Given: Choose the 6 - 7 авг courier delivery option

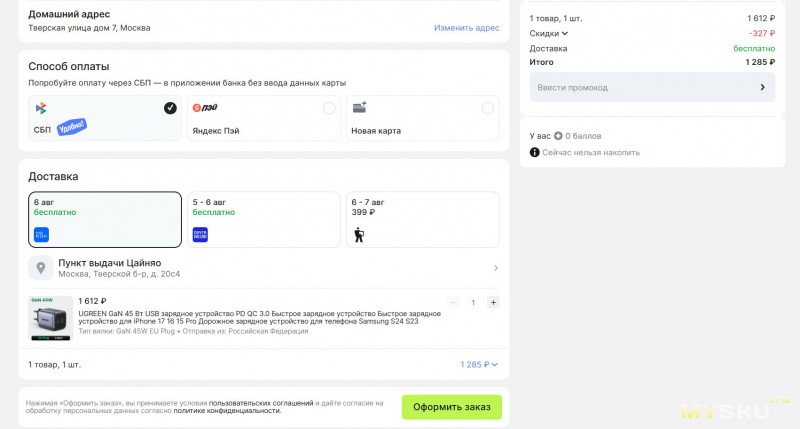Looking at the screenshot, I should [422, 219].
